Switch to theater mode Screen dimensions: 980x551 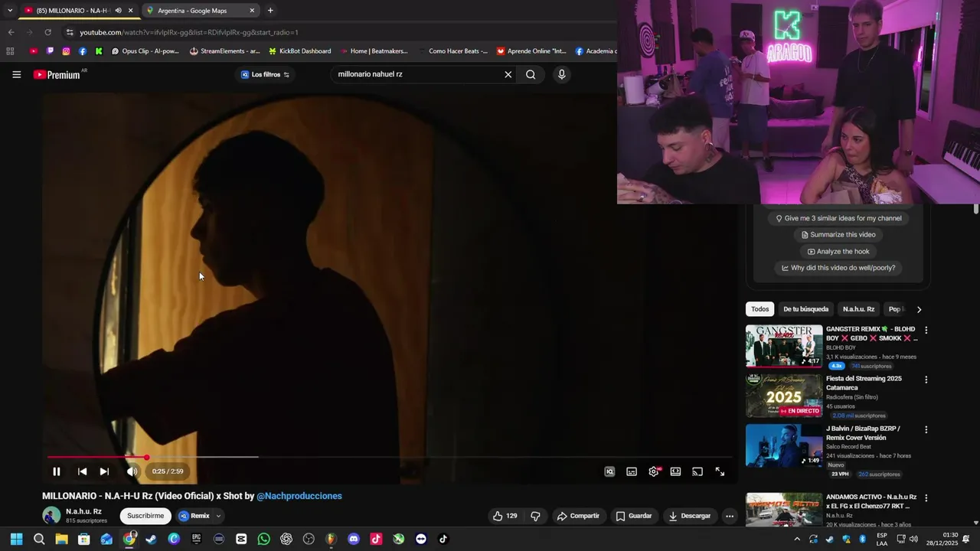tap(675, 471)
